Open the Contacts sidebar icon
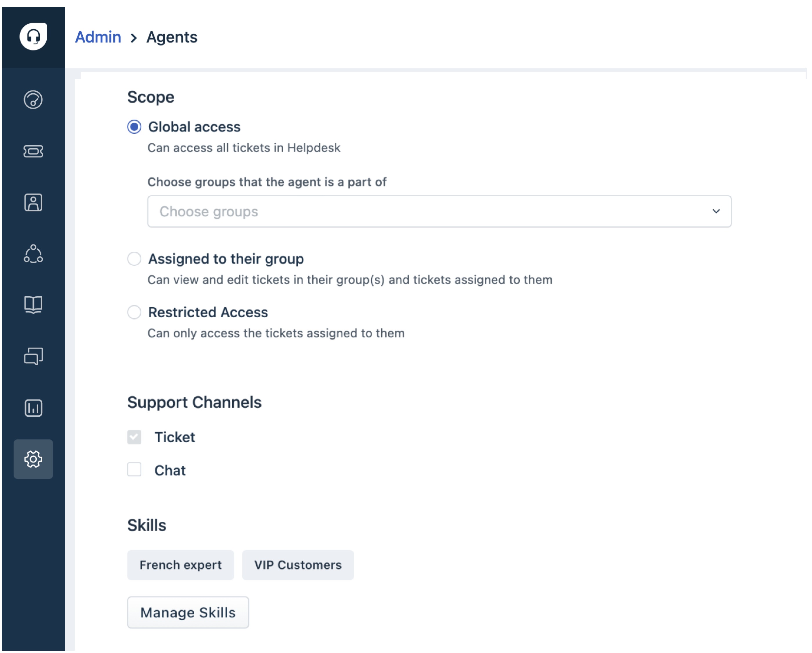This screenshot has width=812, height=653. point(33,203)
